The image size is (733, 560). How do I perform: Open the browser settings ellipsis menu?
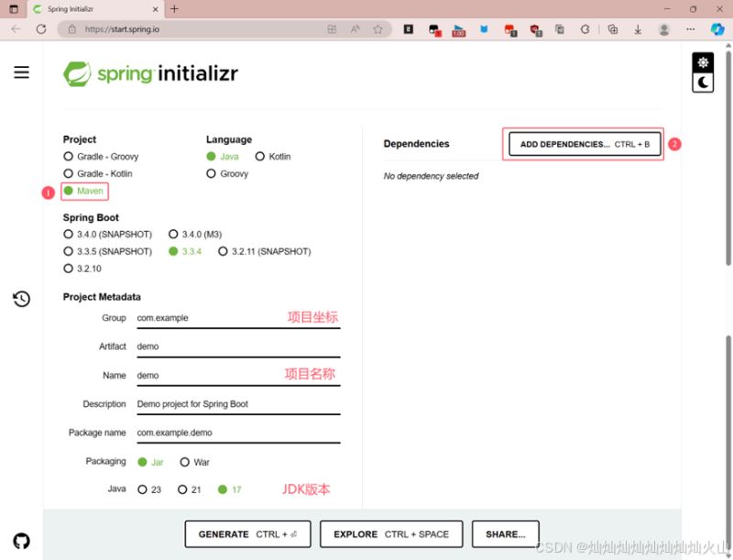690,29
